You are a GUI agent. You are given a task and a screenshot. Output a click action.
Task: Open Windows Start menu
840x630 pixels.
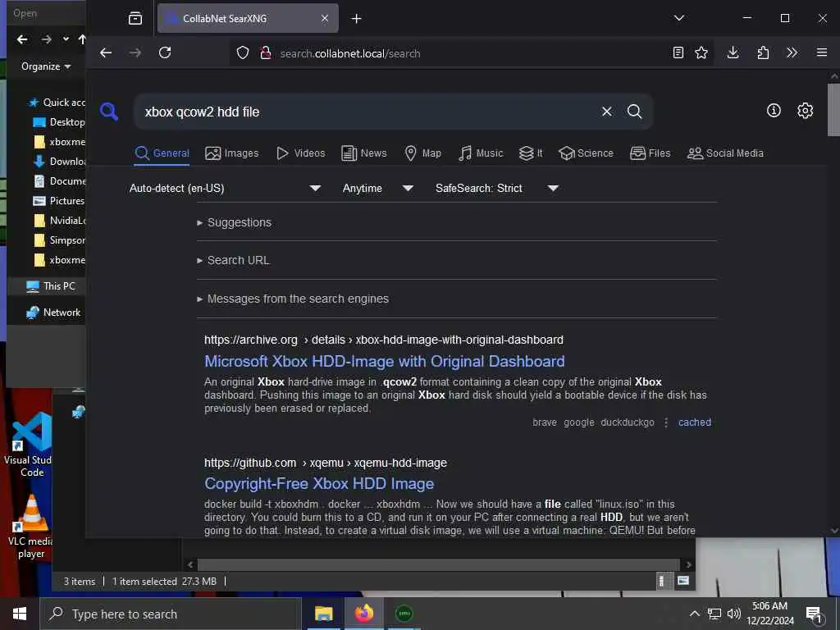point(20,614)
